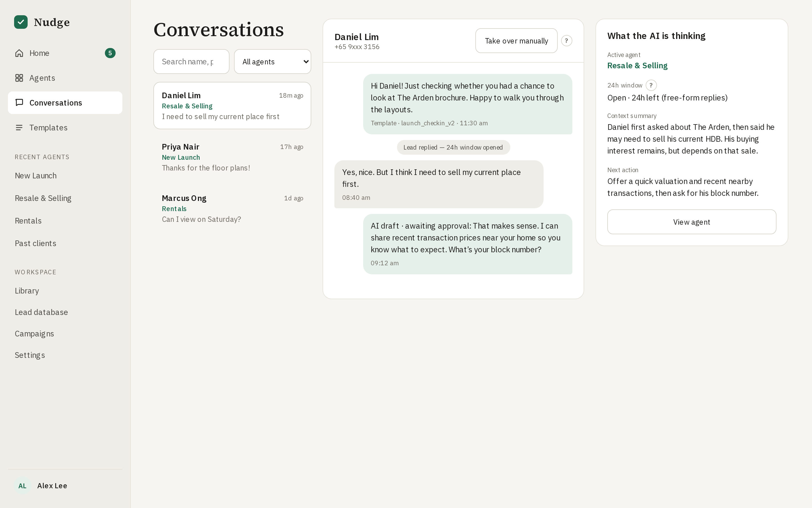Click the launch_checkin_v2 template message bubble
812x508 pixels.
pyautogui.click(x=467, y=104)
